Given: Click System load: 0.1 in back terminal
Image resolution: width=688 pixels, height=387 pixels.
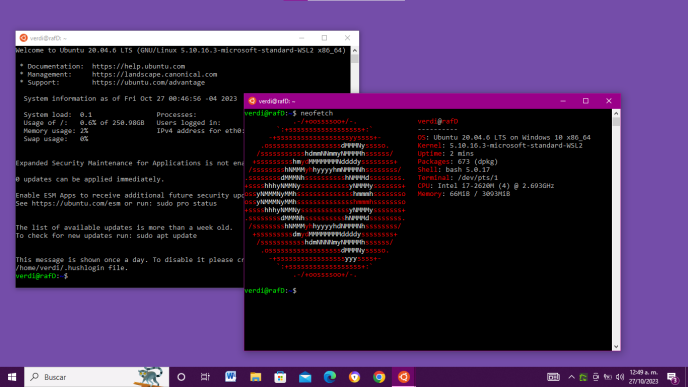Looking at the screenshot, I should [x=57, y=115].
